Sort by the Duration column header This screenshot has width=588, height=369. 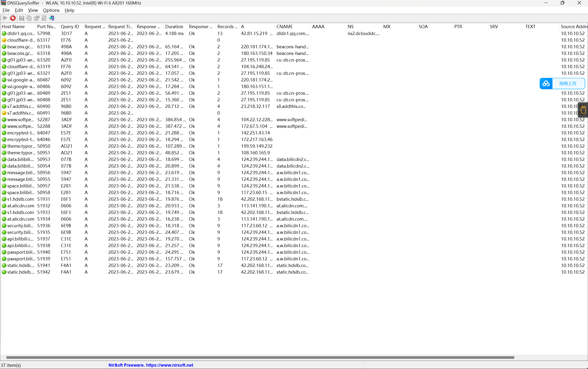(174, 27)
